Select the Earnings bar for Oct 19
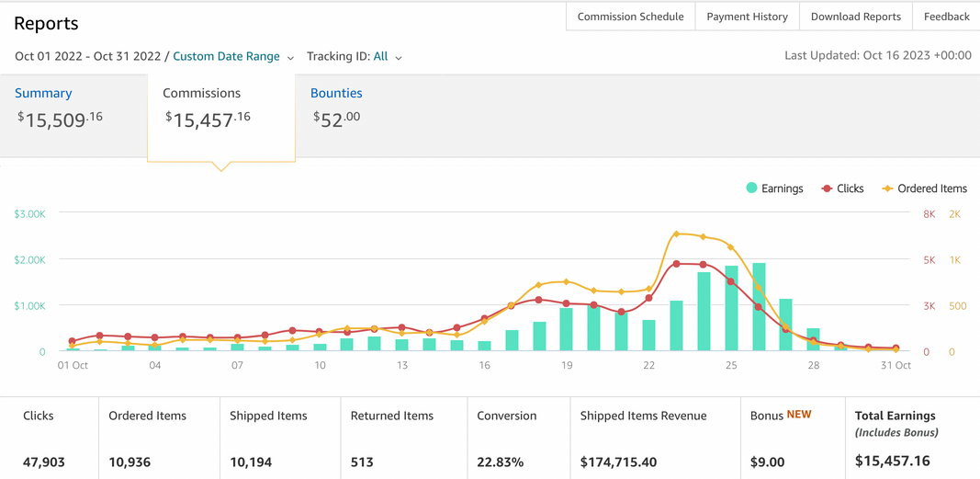980x479 pixels. coord(567,329)
